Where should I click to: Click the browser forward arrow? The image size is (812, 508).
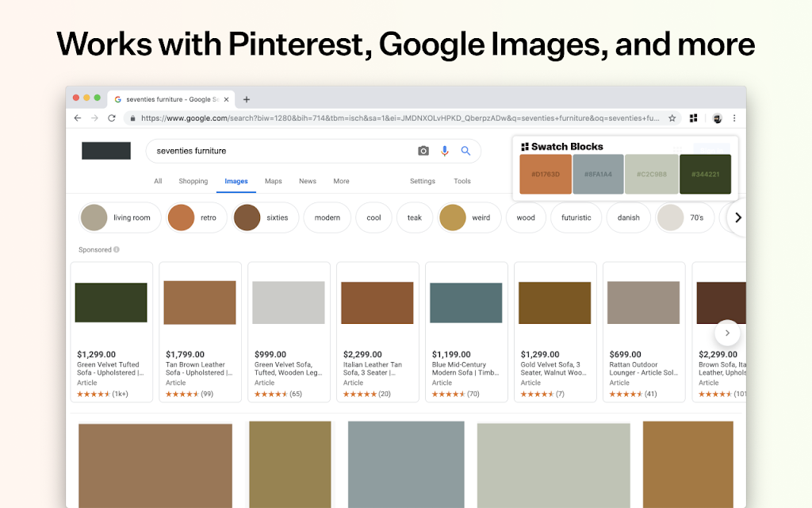[94, 118]
